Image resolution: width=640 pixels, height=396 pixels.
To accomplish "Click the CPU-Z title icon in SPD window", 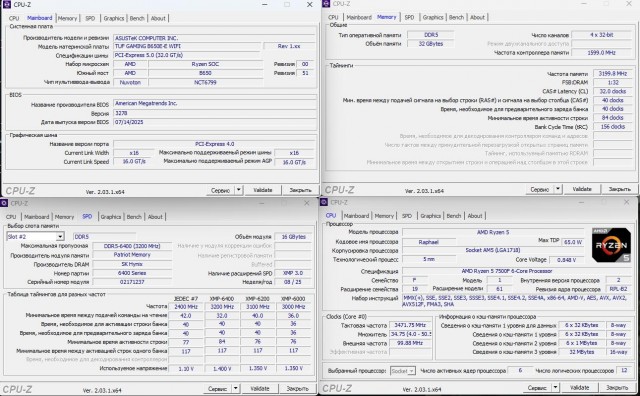I will [4, 203].
